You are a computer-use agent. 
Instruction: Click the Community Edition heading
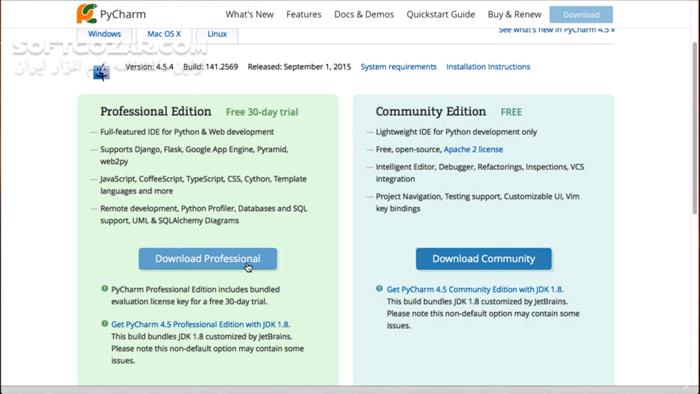[x=431, y=111]
